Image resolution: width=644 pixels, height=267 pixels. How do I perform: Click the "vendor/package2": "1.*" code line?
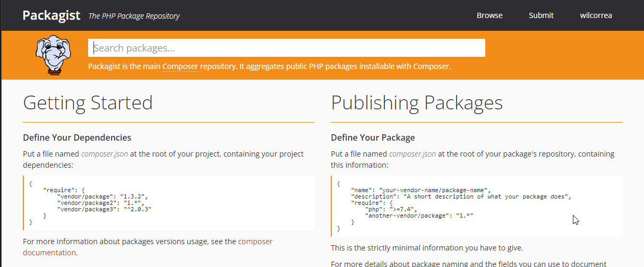click(x=101, y=203)
